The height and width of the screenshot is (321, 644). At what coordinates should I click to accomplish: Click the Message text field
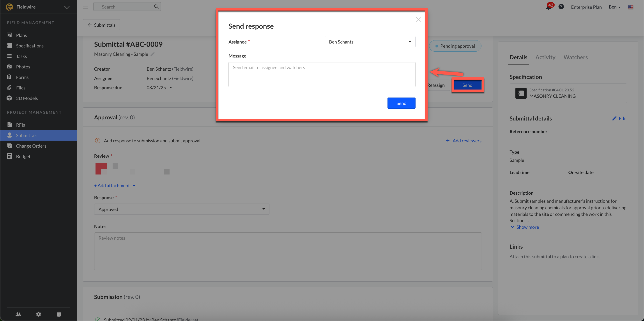click(x=322, y=74)
